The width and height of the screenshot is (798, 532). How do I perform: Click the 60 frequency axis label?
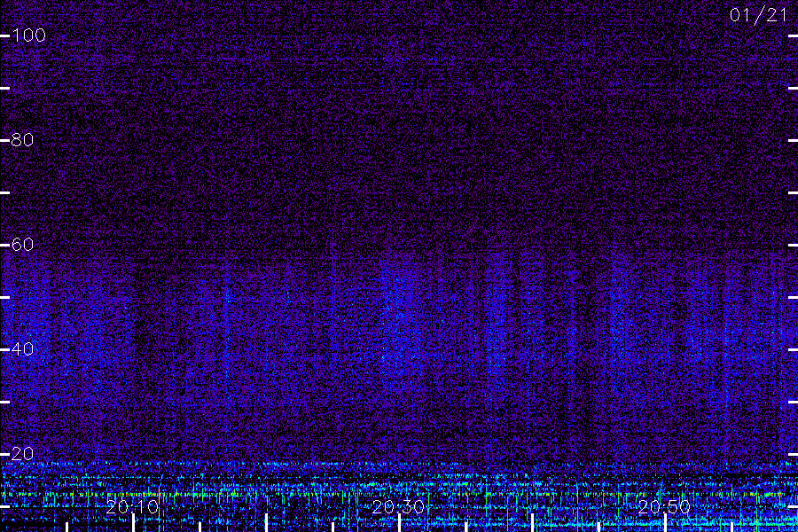click(x=22, y=245)
